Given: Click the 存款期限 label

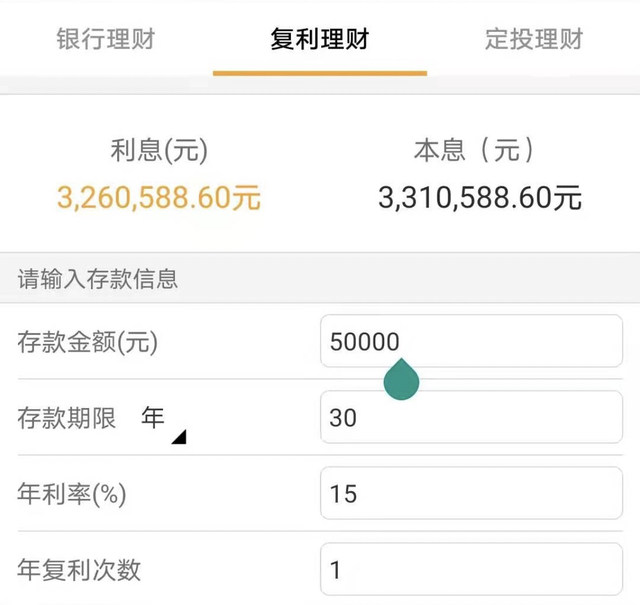Looking at the screenshot, I should pos(67,418).
